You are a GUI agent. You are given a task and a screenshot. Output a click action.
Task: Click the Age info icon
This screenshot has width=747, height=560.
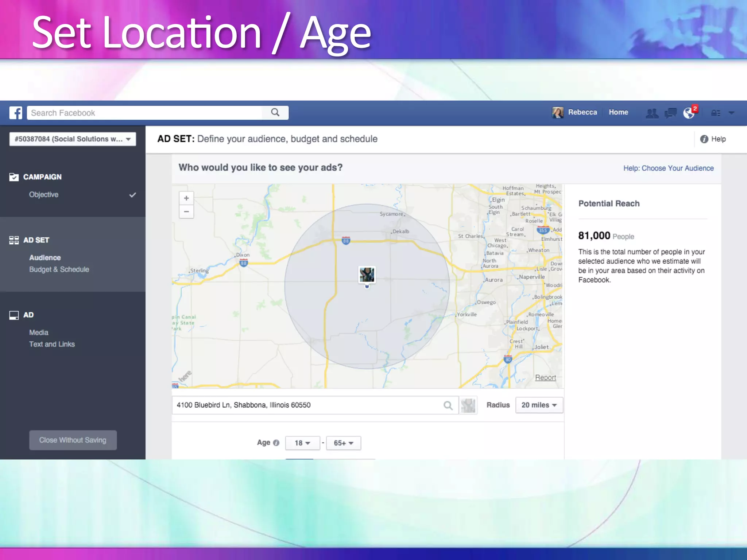pos(276,443)
